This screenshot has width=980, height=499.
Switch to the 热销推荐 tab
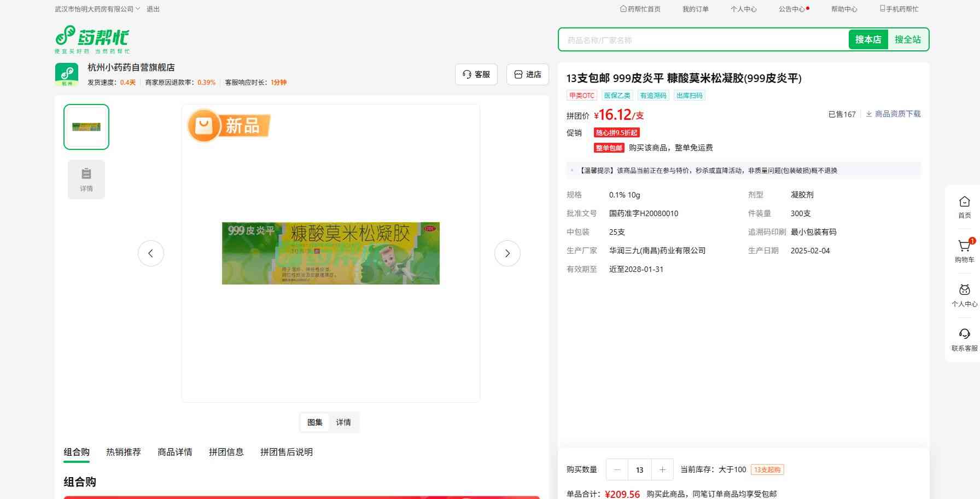pos(124,452)
